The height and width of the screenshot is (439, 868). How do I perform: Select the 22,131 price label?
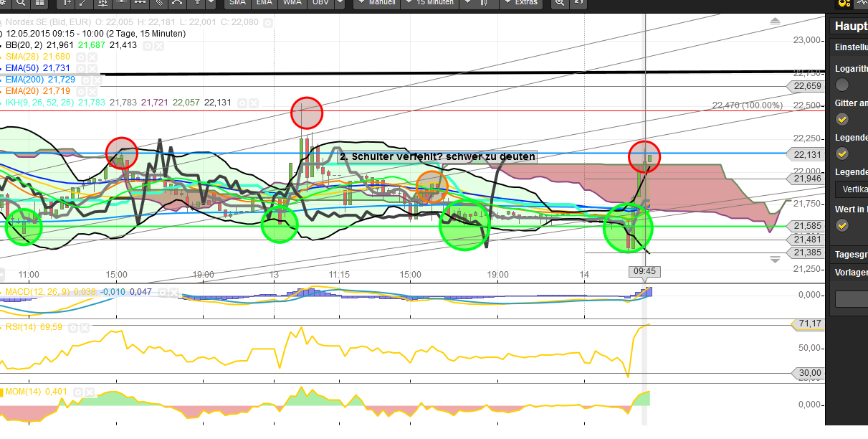pyautogui.click(x=805, y=154)
